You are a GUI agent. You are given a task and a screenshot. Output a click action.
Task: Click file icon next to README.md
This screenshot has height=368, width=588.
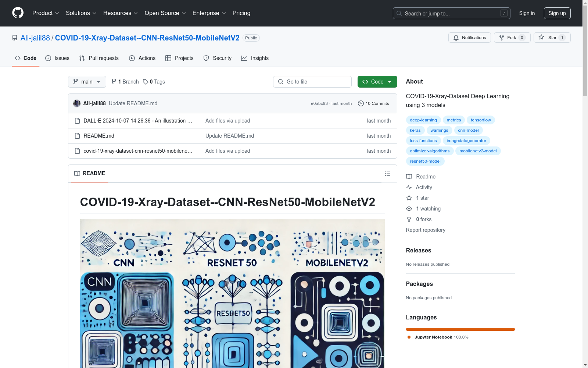(x=77, y=136)
